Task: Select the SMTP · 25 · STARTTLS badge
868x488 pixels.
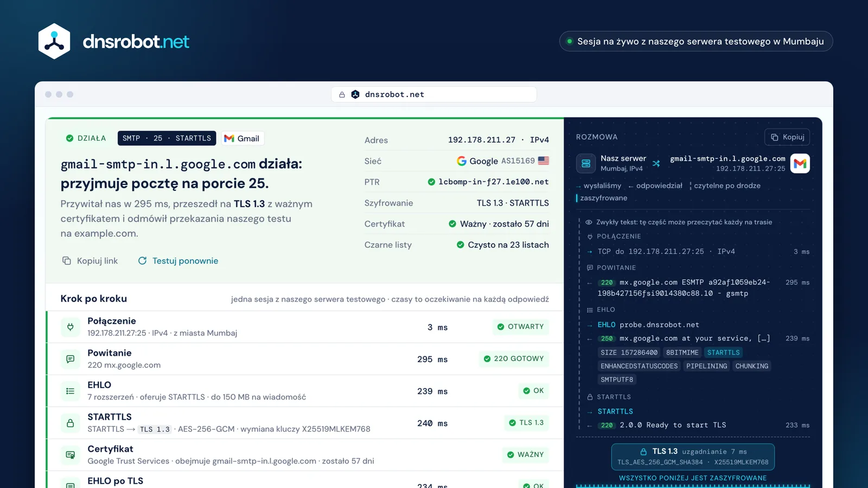Action: click(x=167, y=138)
